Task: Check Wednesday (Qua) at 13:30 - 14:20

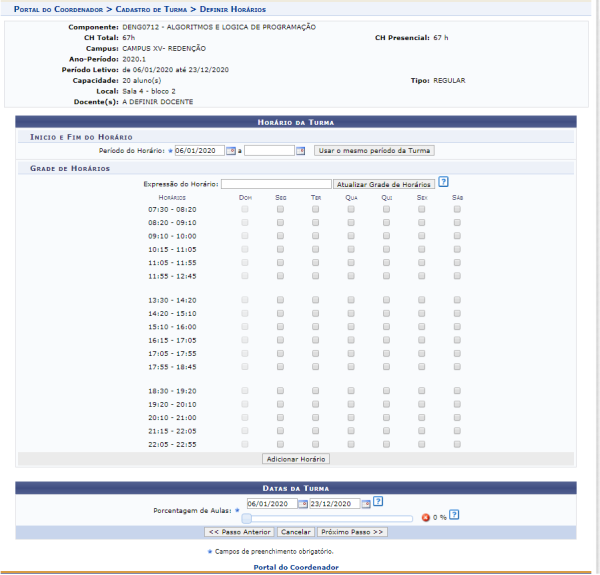Action: point(351,300)
